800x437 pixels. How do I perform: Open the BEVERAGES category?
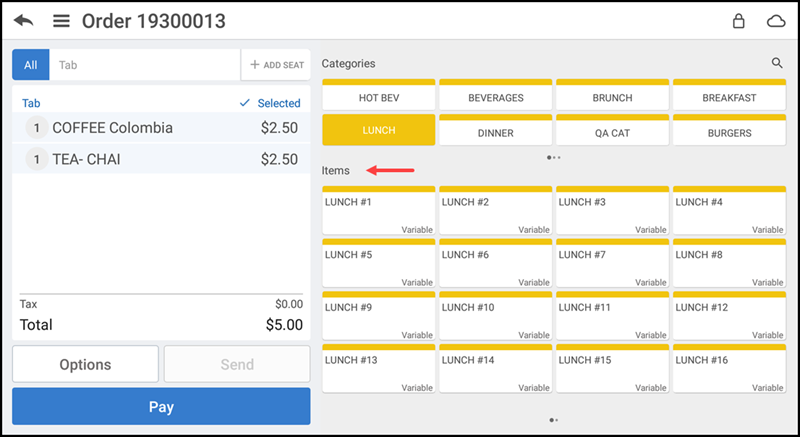495,95
